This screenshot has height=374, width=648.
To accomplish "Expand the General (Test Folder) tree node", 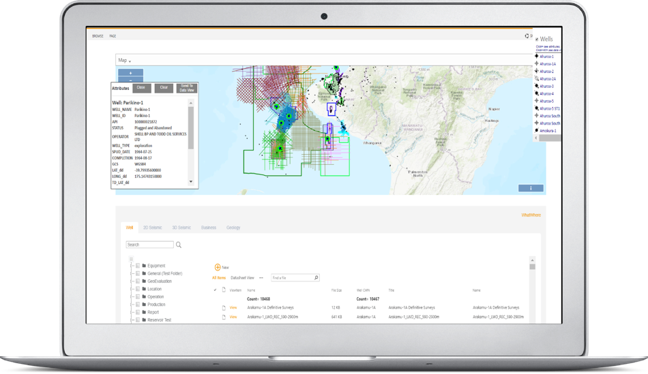I will (132, 274).
